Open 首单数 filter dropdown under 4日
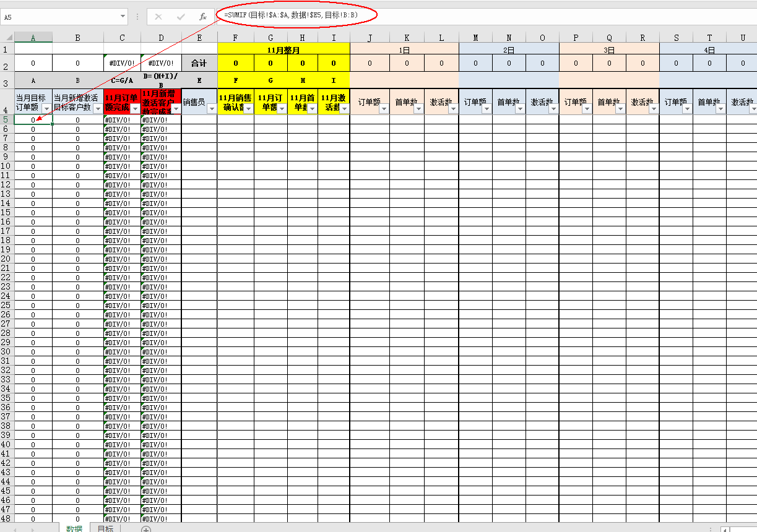Image resolution: width=757 pixels, height=532 pixels. (720, 108)
